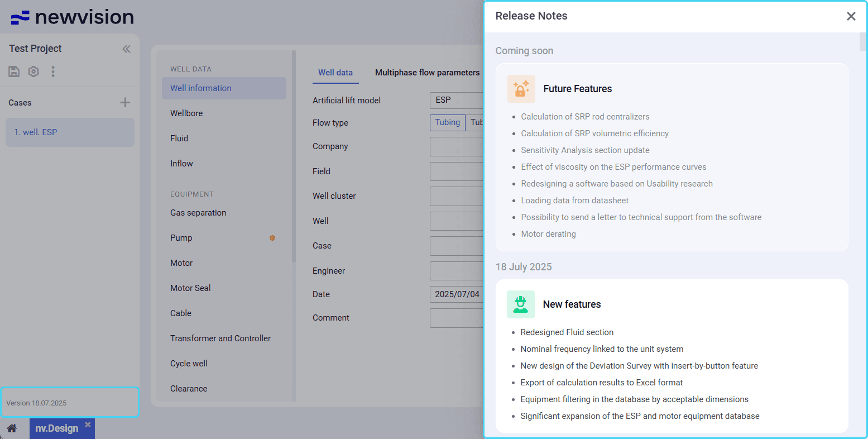Click the New features worker icon

(x=520, y=304)
